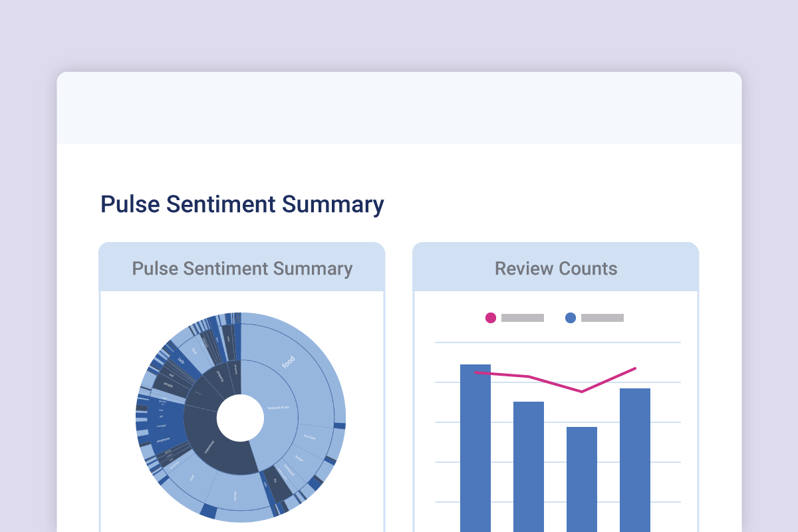Select the fourth blue bar in chart
Viewport: 798px width, 532px height.
click(635, 459)
